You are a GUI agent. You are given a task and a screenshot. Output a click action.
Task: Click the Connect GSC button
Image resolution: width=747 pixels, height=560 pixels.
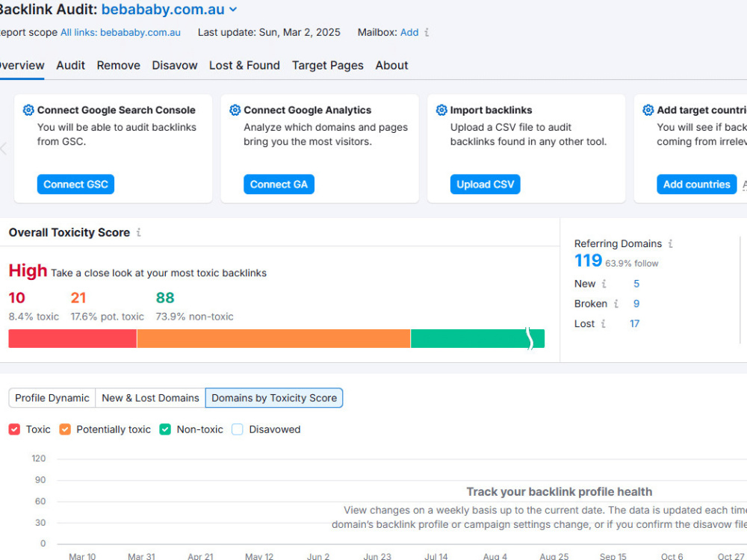point(75,184)
